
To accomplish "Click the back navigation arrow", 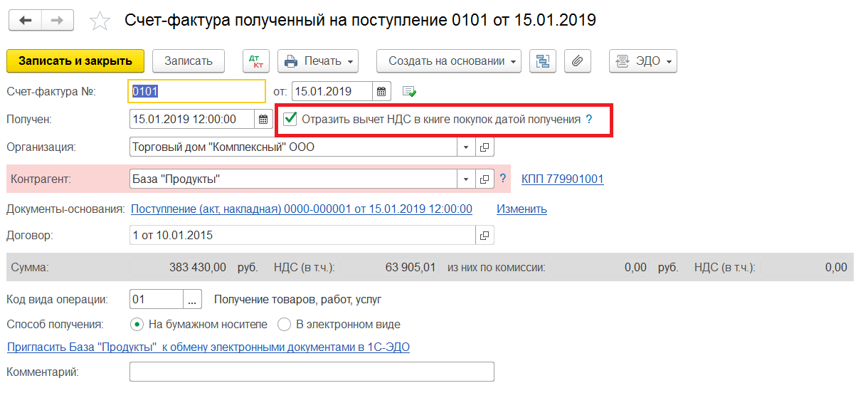I will pos(25,20).
